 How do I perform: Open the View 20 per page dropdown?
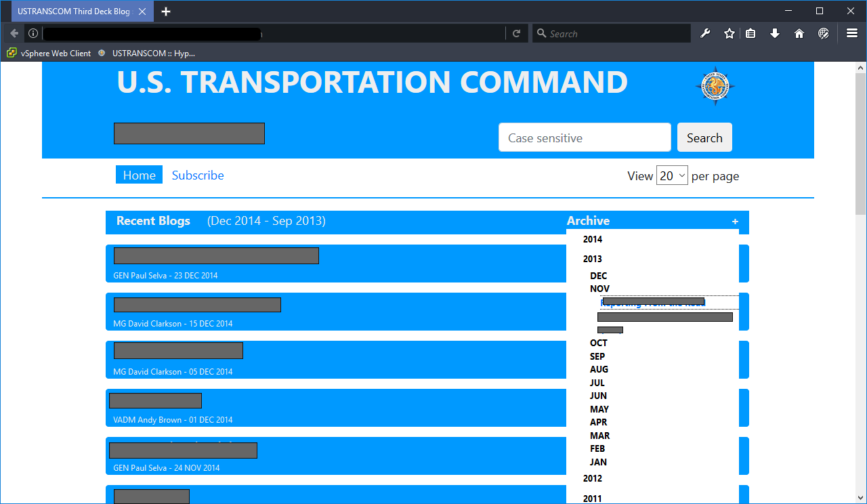[672, 175]
